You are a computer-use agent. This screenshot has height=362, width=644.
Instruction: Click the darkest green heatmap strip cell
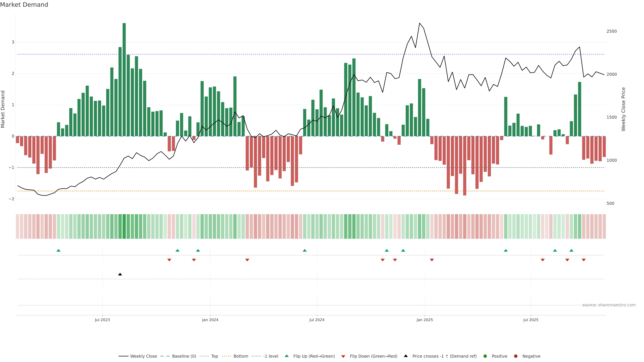pos(124,226)
